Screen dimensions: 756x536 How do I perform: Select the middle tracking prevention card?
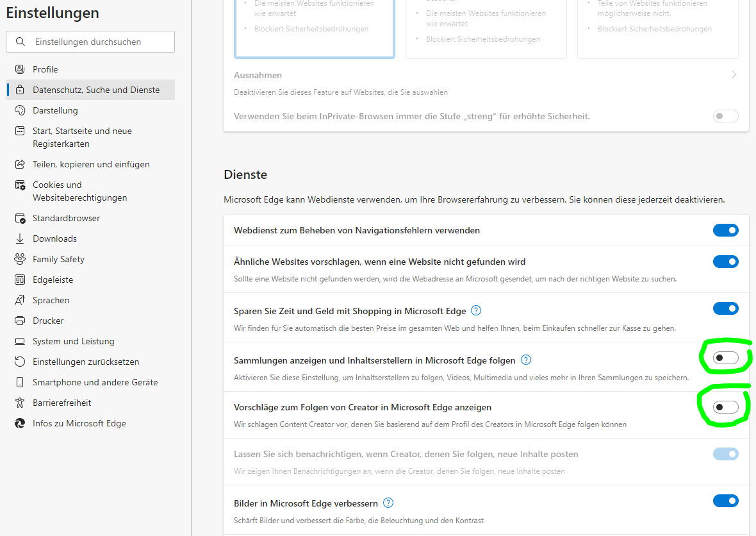486,29
